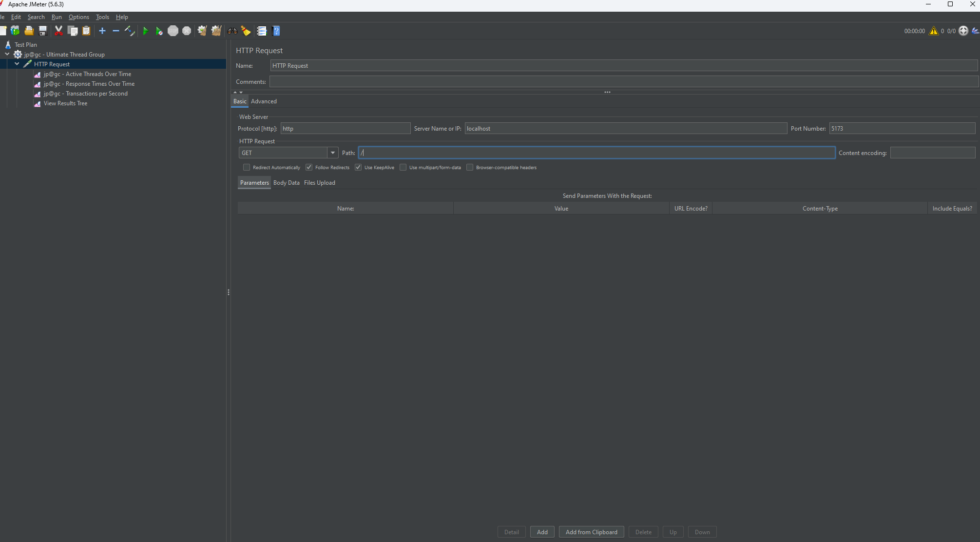Click the Name input field
Image resolution: width=980 pixels, height=542 pixels.
(x=624, y=65)
